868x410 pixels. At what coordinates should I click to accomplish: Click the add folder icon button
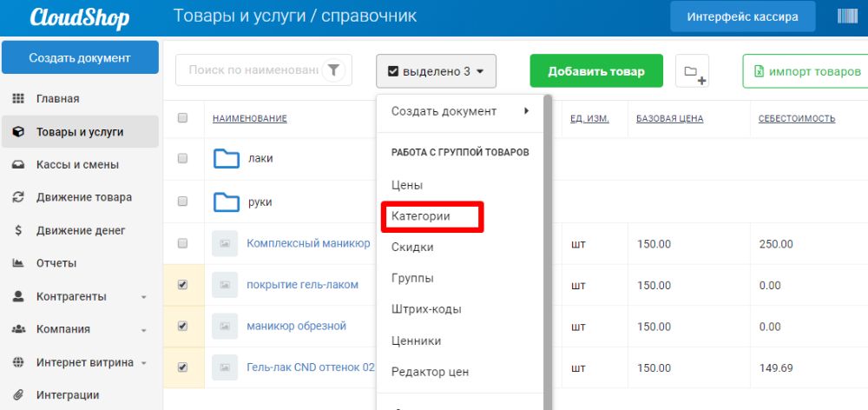(x=692, y=71)
